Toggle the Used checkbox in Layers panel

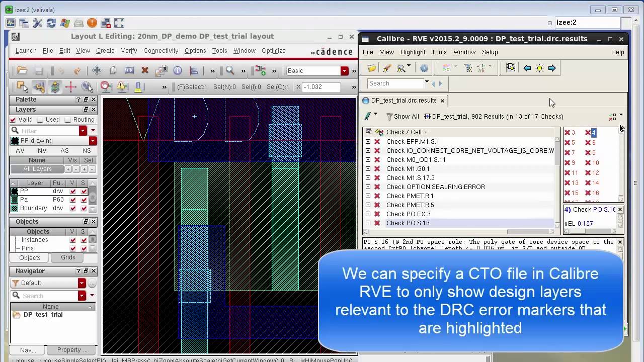40,120
